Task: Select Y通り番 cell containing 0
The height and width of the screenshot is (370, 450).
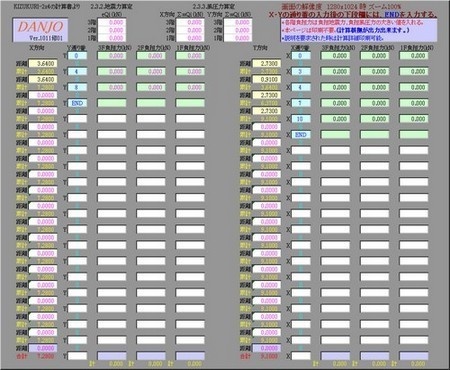Action: (77, 56)
